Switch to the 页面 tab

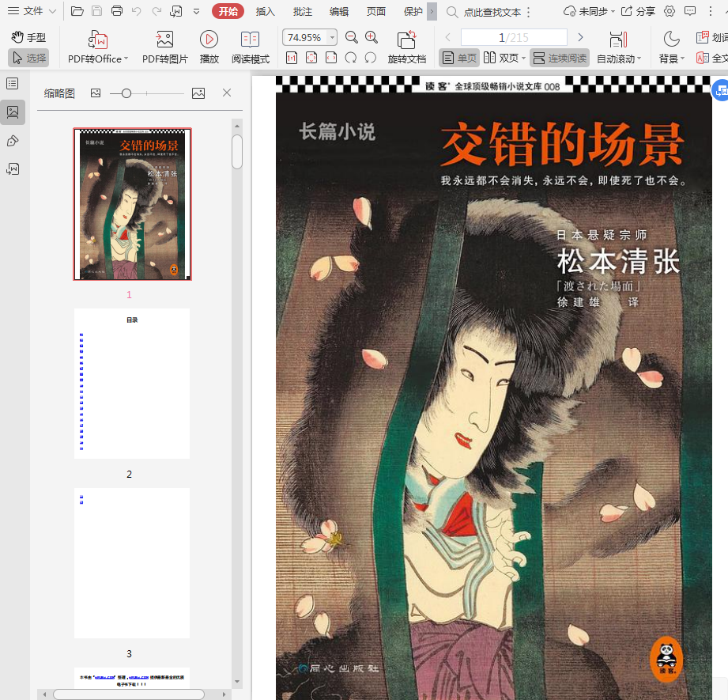[x=376, y=11]
